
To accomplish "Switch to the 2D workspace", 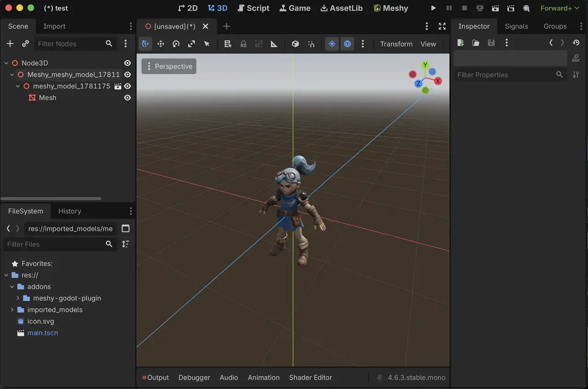I will [x=187, y=8].
